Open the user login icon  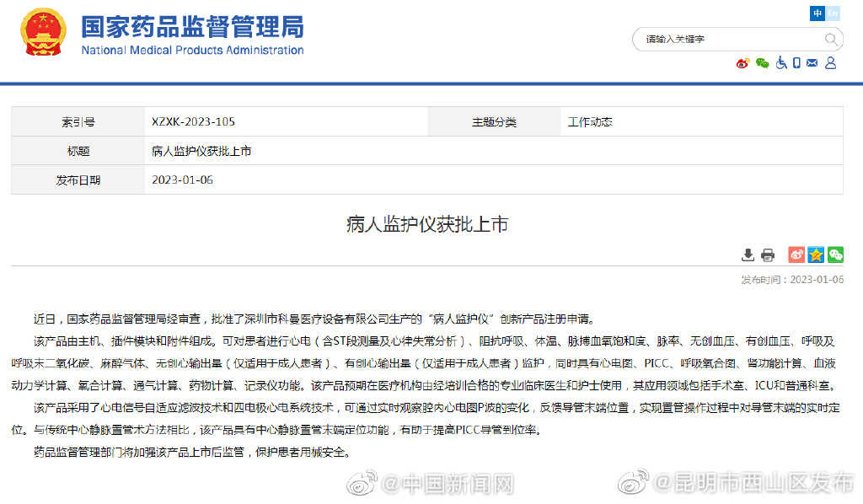coord(830,63)
